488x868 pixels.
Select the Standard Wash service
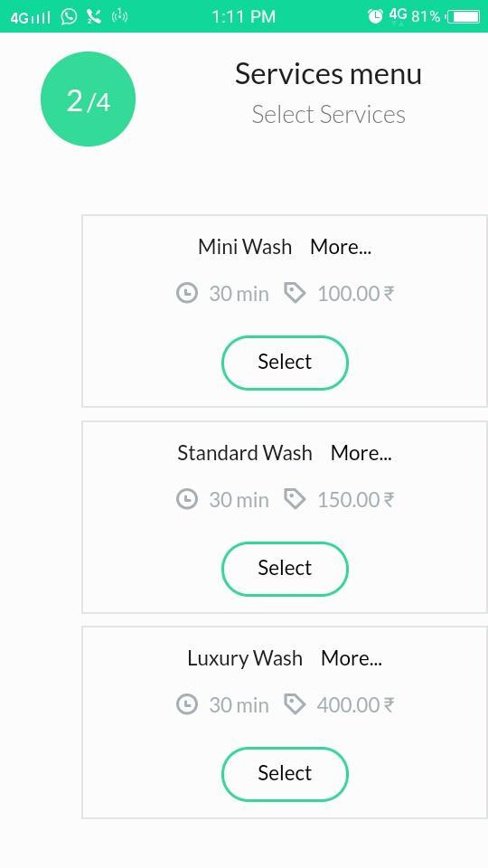click(x=285, y=569)
